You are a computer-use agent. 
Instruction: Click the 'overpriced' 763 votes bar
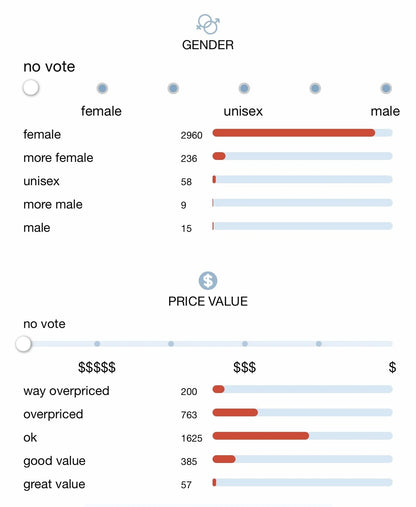pyautogui.click(x=303, y=413)
